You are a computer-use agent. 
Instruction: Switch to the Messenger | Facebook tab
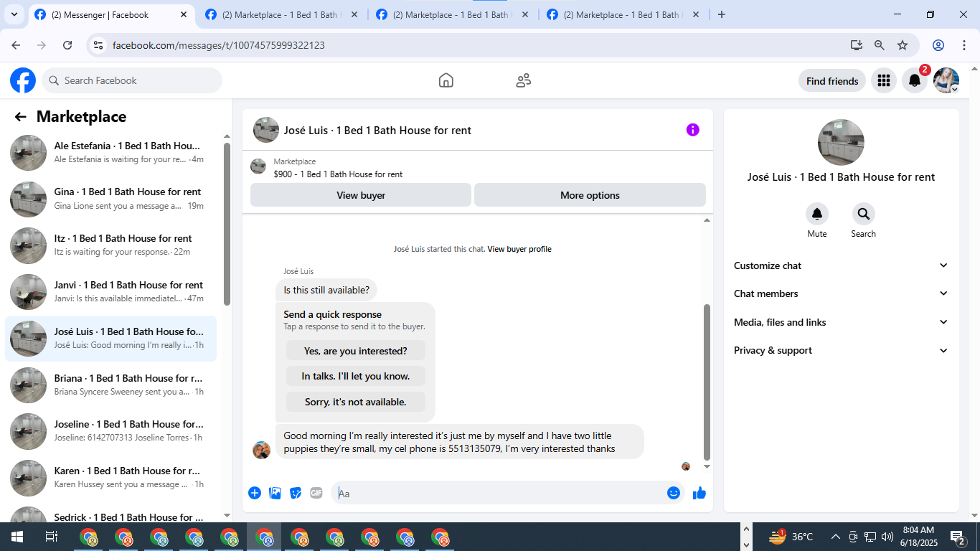click(x=111, y=15)
